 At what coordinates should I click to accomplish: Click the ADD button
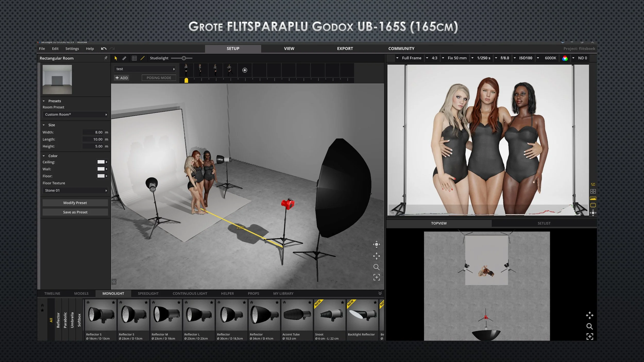(x=122, y=78)
